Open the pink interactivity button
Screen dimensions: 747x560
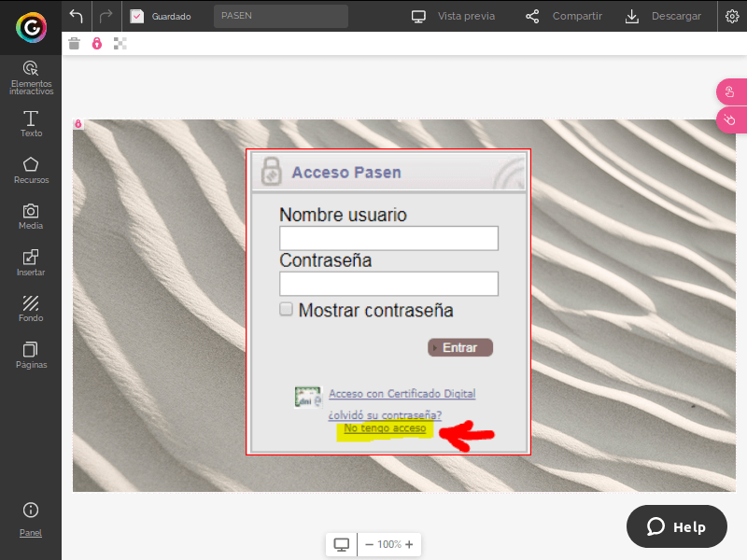(x=730, y=91)
